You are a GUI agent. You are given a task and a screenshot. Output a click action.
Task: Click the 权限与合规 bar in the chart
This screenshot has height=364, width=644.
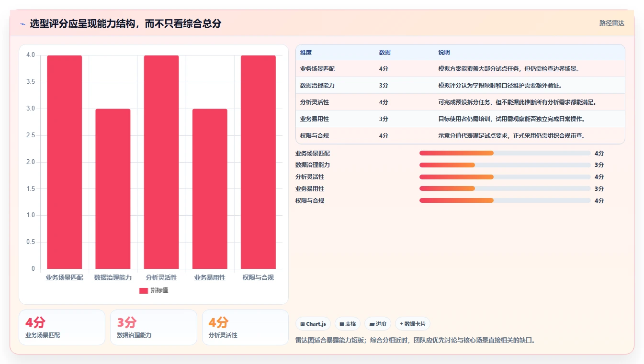click(258, 162)
